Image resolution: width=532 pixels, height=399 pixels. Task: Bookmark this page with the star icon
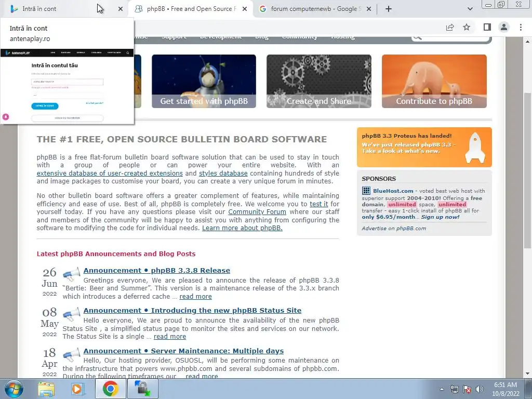[467, 27]
